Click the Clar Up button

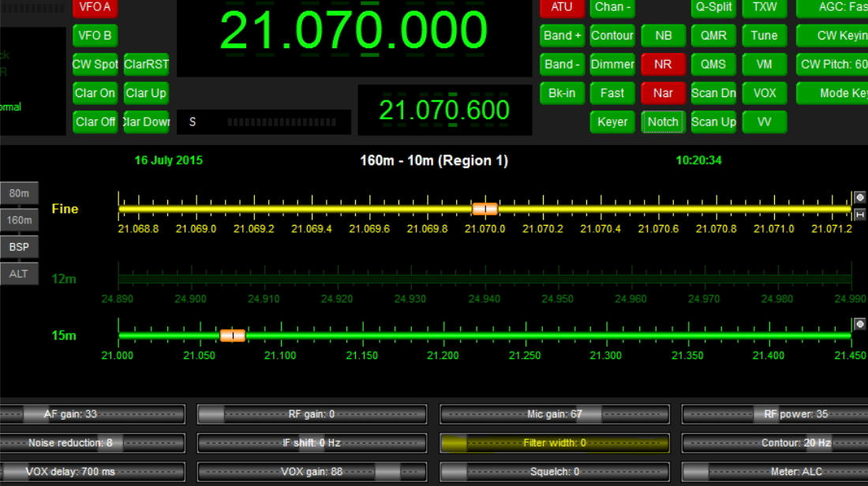146,94
